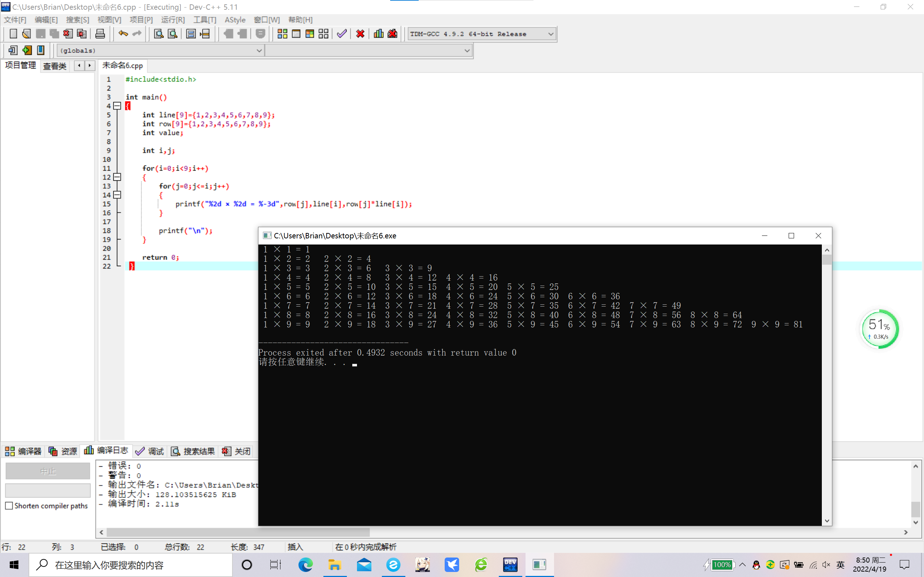The height and width of the screenshot is (577, 924).
Task: Click the Find magnifier toolbar icon
Action: [158, 34]
